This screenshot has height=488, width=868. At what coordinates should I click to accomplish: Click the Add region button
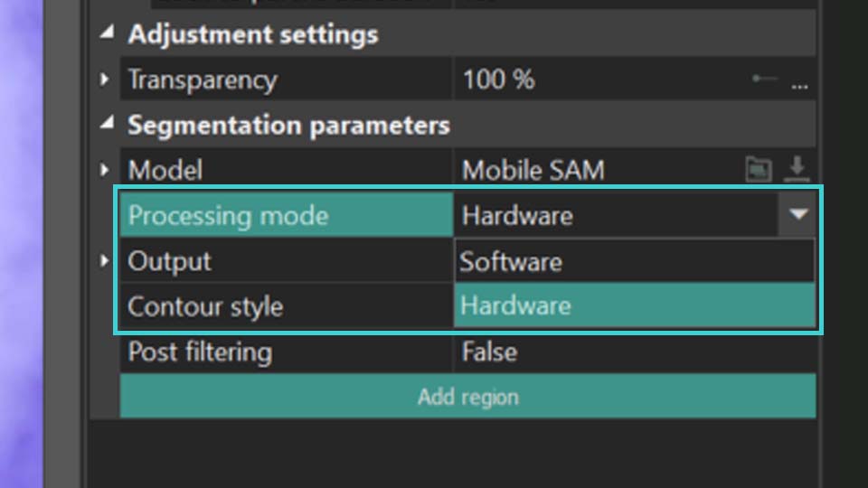tap(467, 396)
